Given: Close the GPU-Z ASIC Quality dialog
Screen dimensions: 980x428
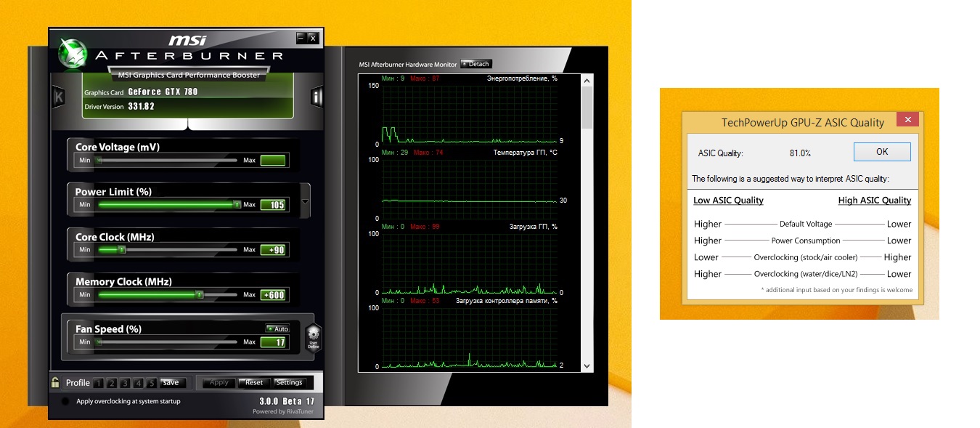Looking at the screenshot, I should tap(907, 121).
